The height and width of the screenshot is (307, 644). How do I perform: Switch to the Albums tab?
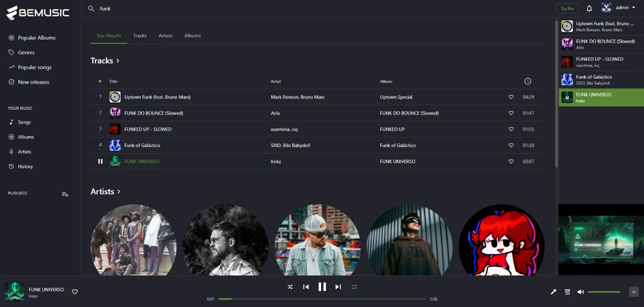point(192,35)
